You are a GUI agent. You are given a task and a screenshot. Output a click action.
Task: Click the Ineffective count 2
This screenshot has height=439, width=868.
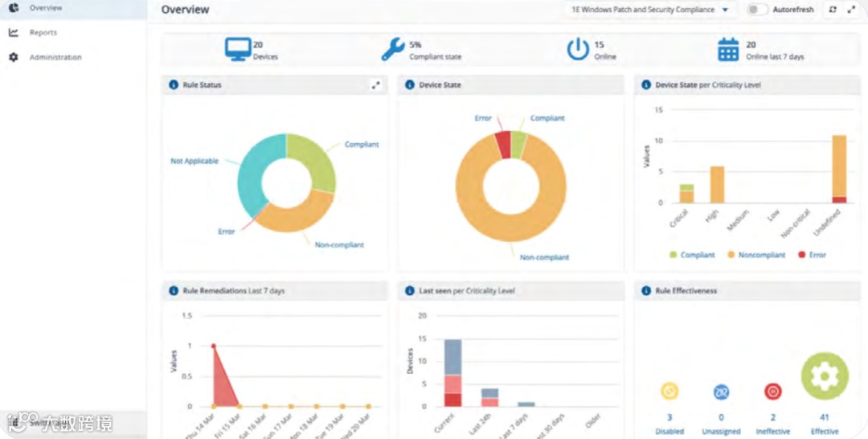(773, 418)
